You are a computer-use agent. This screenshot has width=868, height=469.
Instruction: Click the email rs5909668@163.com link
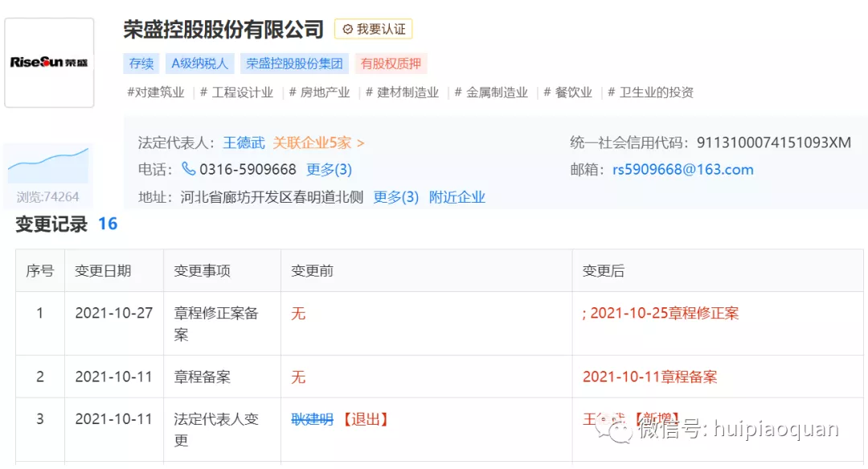(682, 170)
